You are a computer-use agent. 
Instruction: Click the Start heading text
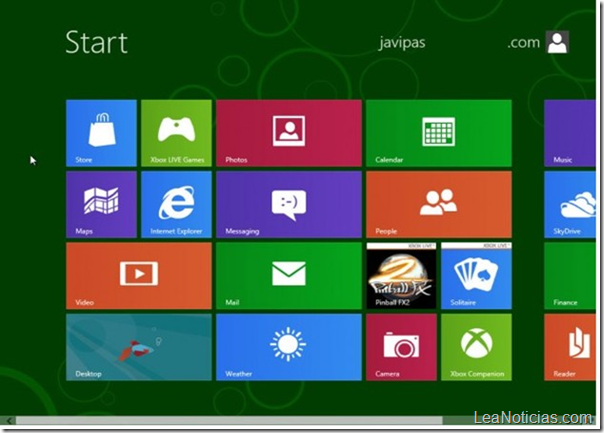(96, 42)
